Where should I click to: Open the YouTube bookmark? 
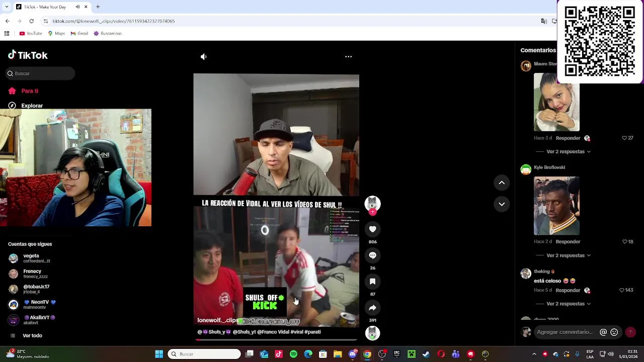coord(31,34)
